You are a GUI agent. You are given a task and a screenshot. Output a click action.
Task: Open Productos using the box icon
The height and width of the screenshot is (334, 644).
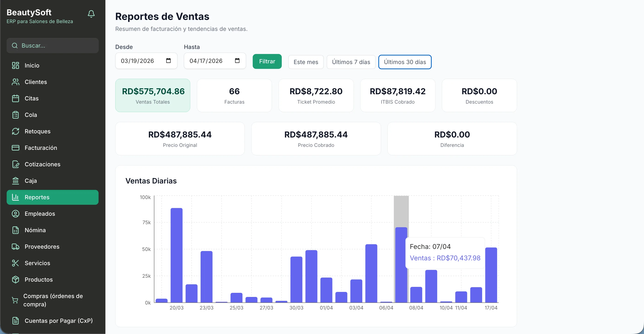tap(16, 280)
